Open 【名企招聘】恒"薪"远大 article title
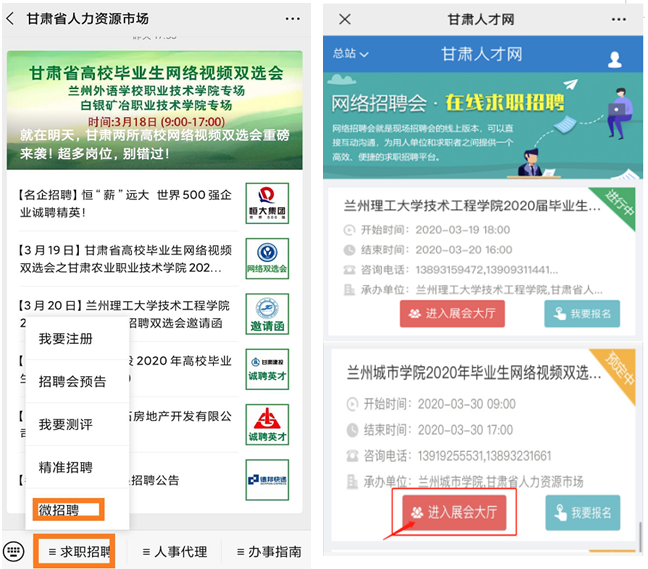648x569 pixels. coord(125,203)
